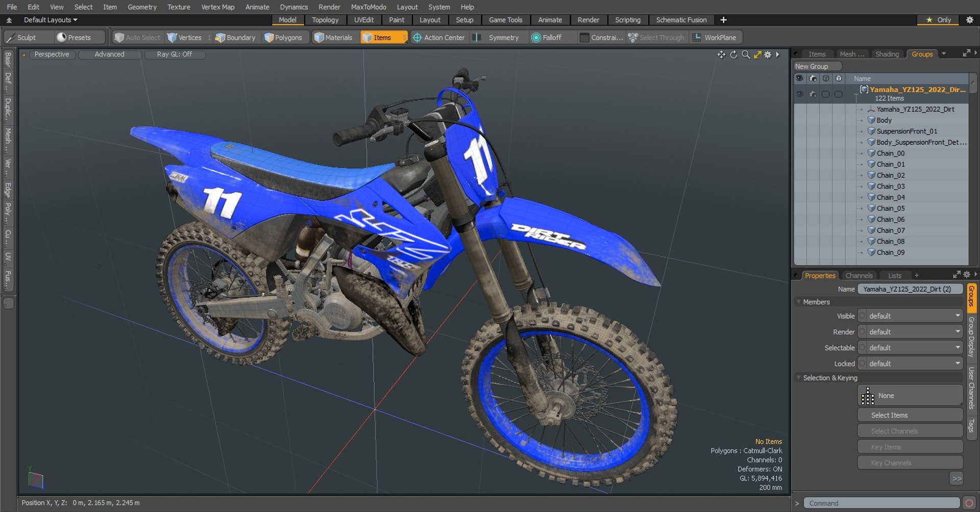Open the Advanced shading style dropdown
The height and width of the screenshot is (512, 980).
109,54
